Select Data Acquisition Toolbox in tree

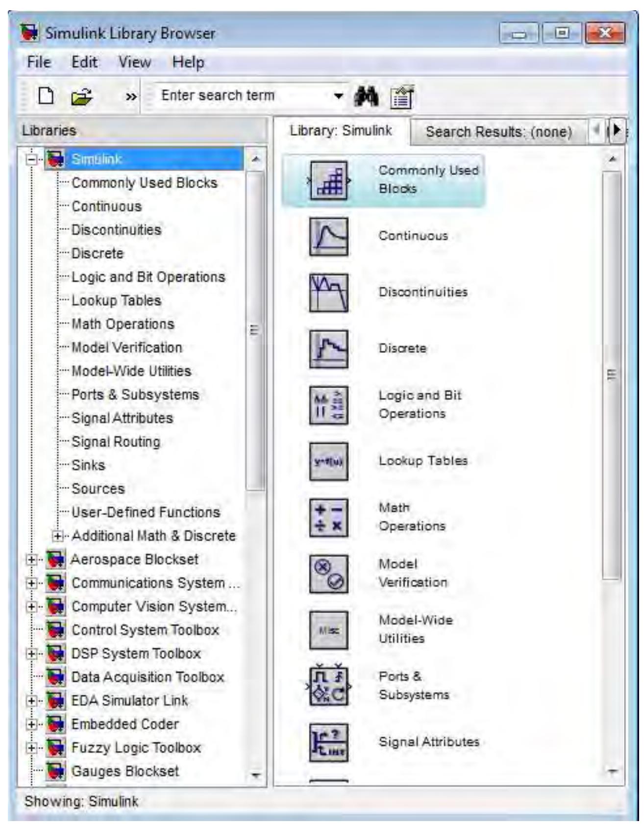[x=148, y=677]
